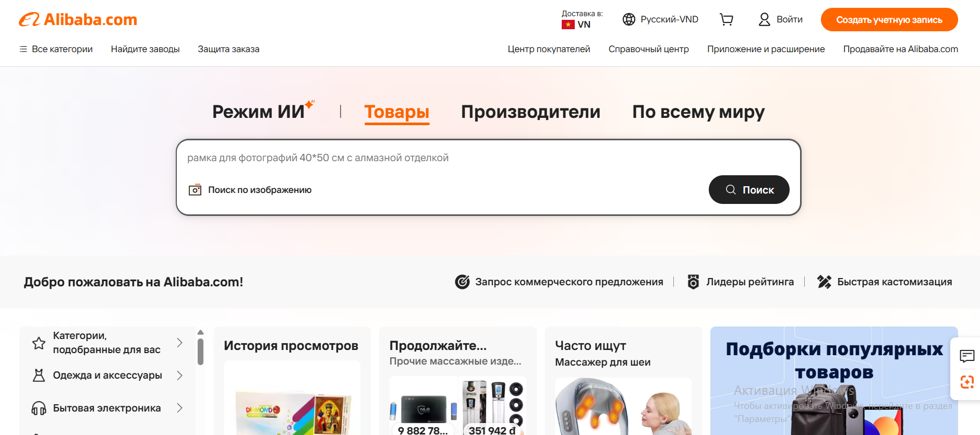Open the Доставка в: VN selector
The height and width of the screenshot is (435, 980).
pos(582,19)
